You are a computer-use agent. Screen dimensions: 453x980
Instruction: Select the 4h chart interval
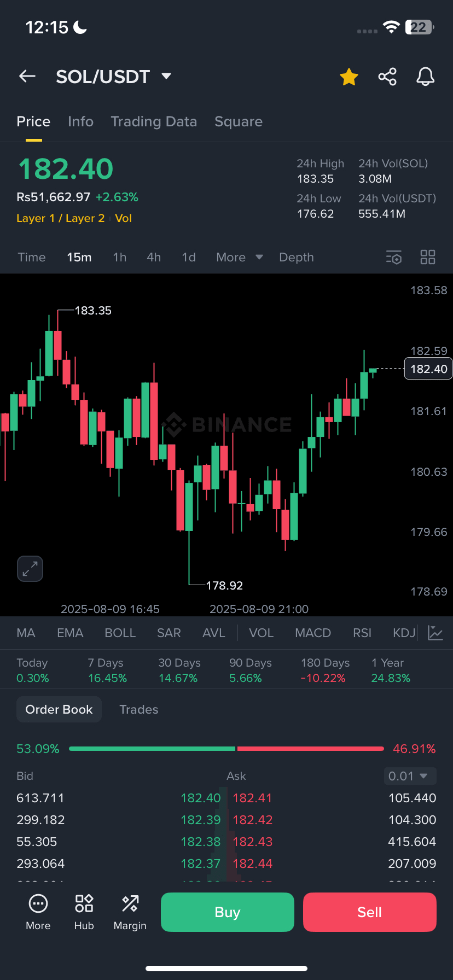pyautogui.click(x=154, y=257)
